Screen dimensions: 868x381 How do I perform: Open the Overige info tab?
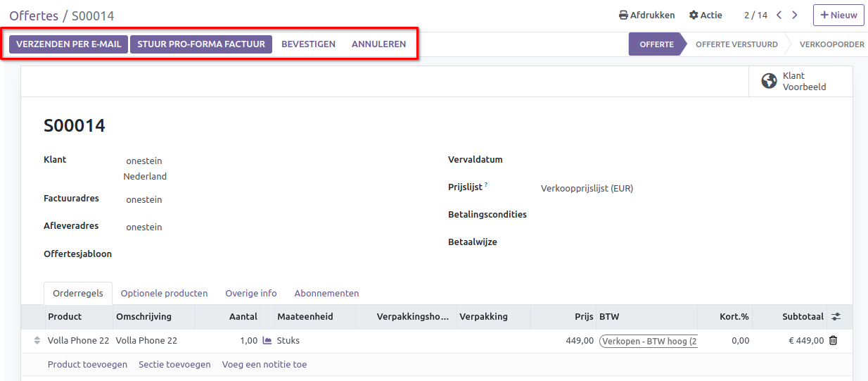tap(251, 294)
